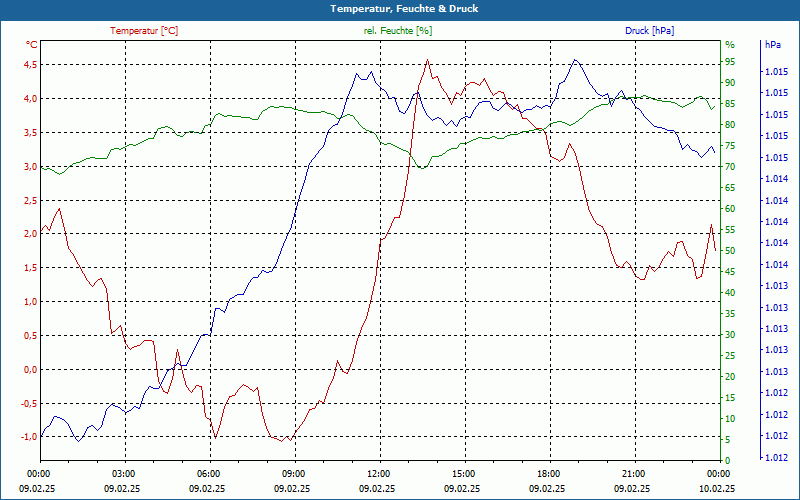The height and width of the screenshot is (500, 800).
Task: Click the "00:00" label above 10.02.25
Action: pos(719,473)
